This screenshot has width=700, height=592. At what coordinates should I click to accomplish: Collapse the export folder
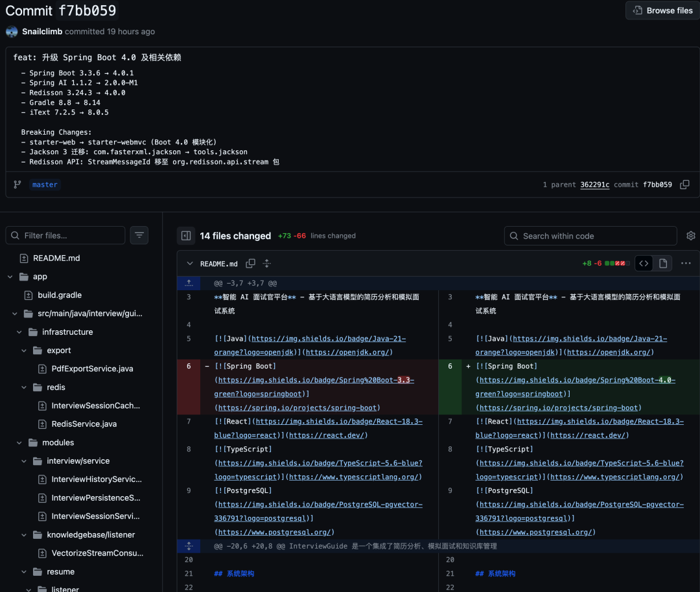24,350
